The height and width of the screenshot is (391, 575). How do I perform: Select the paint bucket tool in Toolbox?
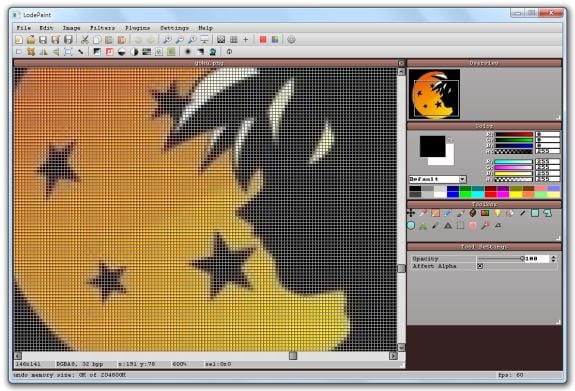(x=473, y=213)
